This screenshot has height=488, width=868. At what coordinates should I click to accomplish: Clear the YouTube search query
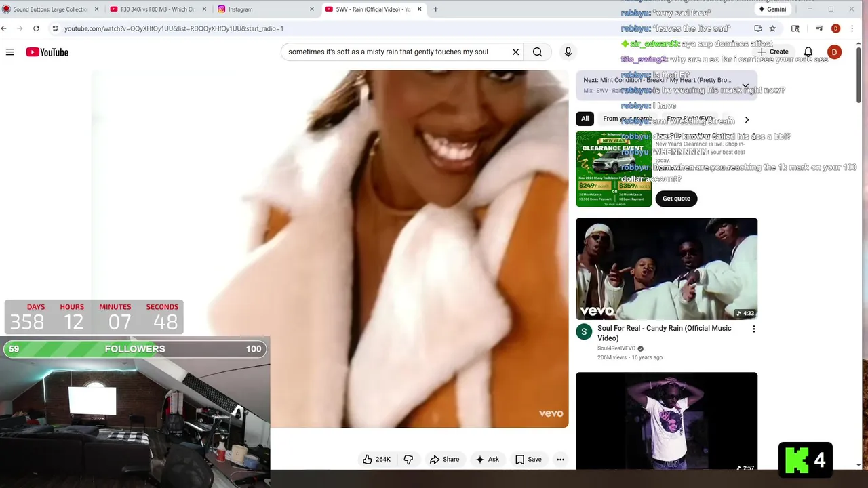515,52
